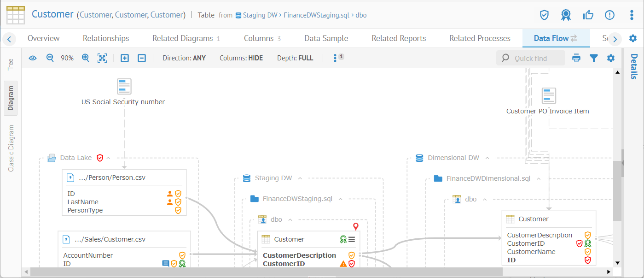
Task: Zoom in using the magnifier plus icon
Action: (x=85, y=58)
